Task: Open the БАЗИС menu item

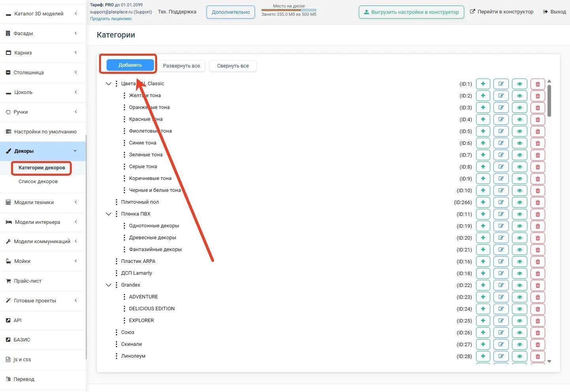Action: point(43,339)
